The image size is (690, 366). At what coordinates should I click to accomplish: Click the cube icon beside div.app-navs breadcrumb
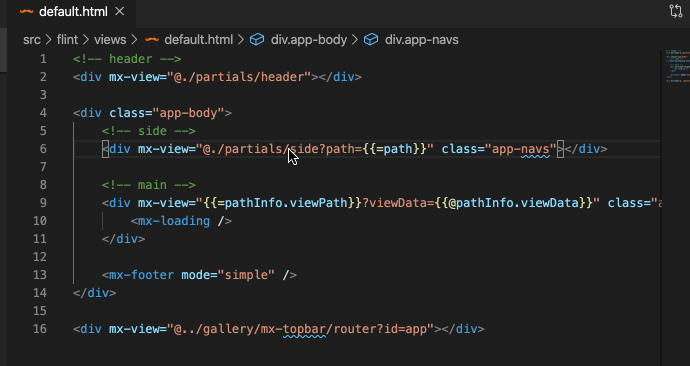[371, 40]
